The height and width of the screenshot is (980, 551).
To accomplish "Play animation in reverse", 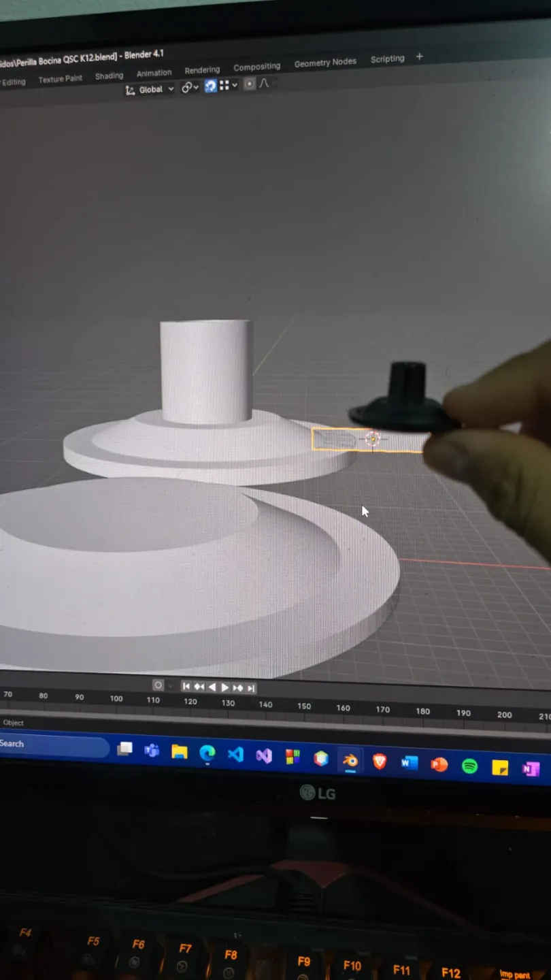I will (212, 687).
